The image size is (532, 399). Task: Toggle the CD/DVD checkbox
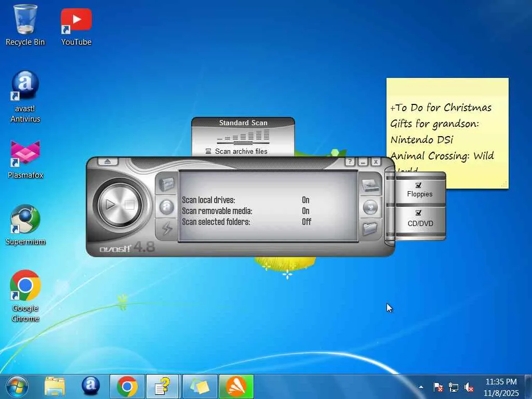point(418,212)
